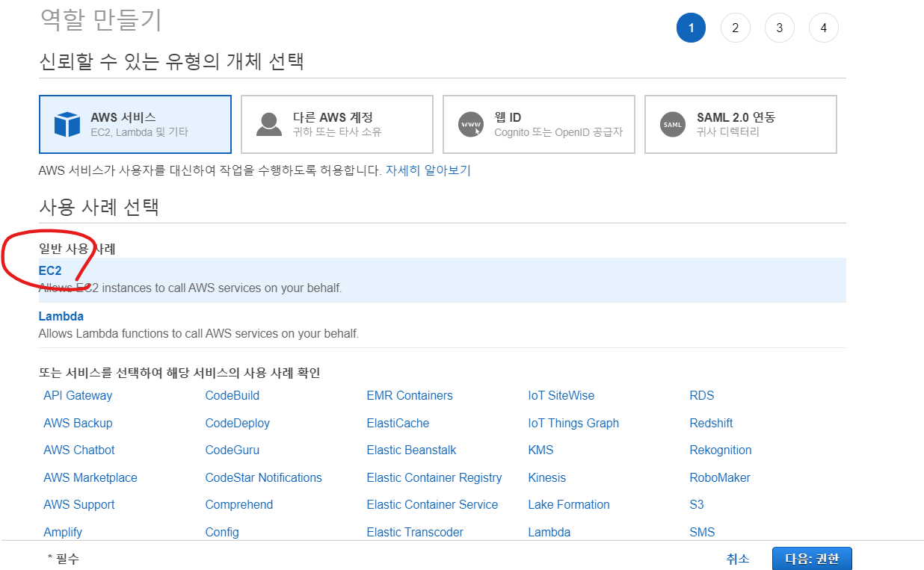Go to wizard step 1 circle

692,28
